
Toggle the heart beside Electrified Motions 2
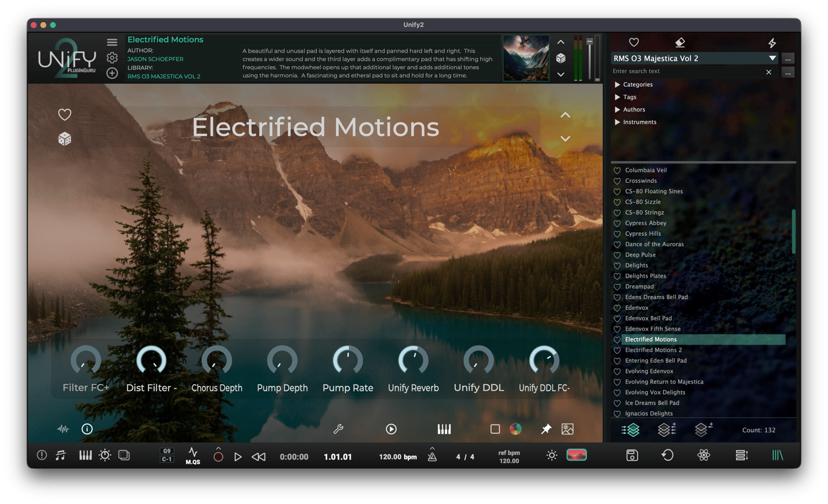(617, 351)
